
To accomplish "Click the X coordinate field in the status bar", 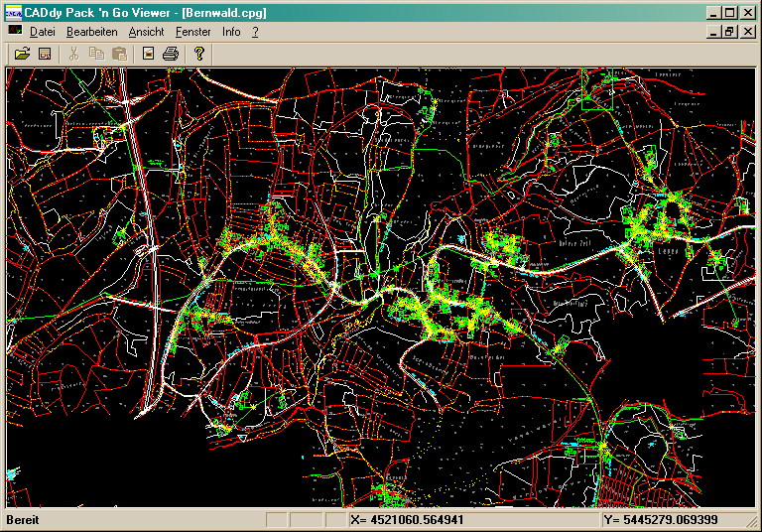I will (472, 520).
